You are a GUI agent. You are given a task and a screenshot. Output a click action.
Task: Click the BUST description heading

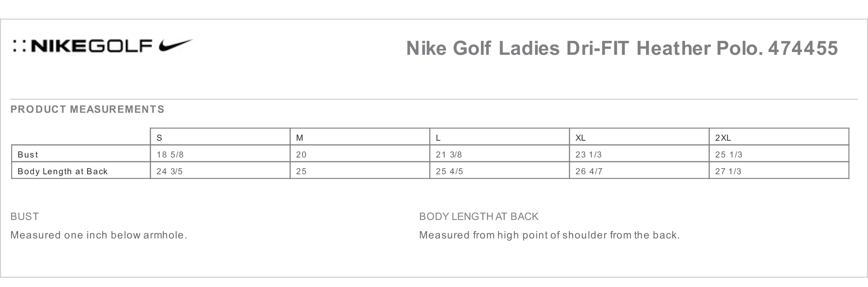tap(24, 217)
